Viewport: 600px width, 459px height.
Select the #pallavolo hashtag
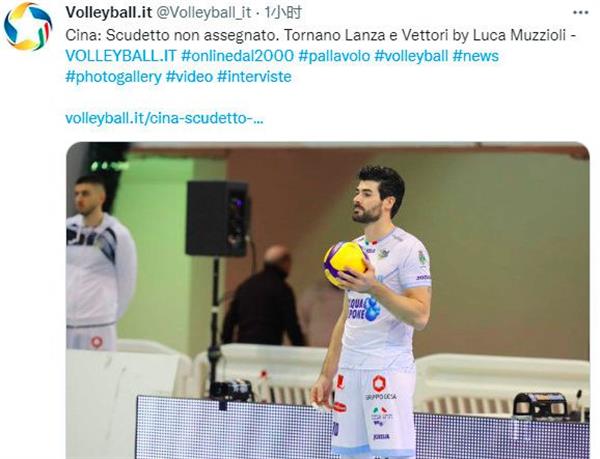pos(334,56)
